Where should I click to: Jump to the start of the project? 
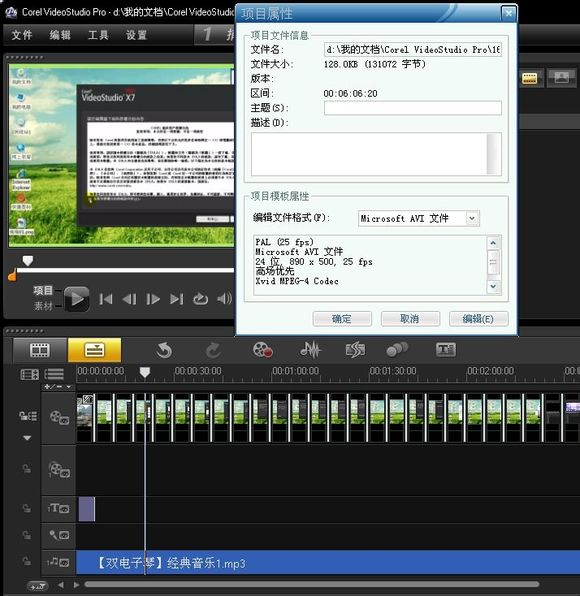point(106,299)
